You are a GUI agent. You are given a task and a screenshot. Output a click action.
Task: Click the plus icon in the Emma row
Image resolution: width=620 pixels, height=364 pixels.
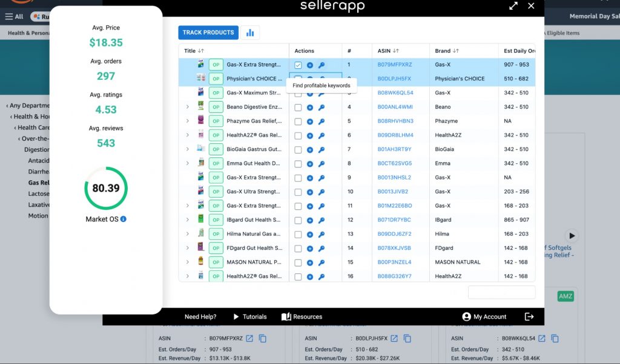pyautogui.click(x=310, y=164)
